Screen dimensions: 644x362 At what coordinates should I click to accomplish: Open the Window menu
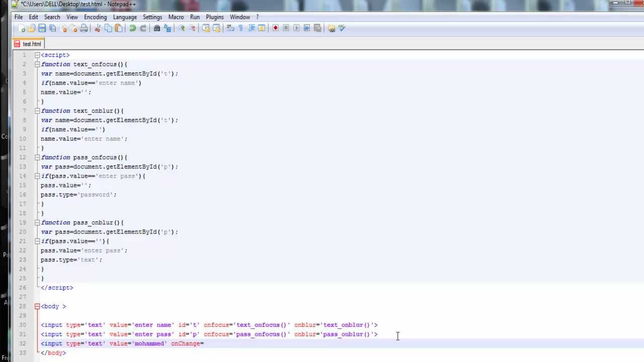click(x=240, y=17)
